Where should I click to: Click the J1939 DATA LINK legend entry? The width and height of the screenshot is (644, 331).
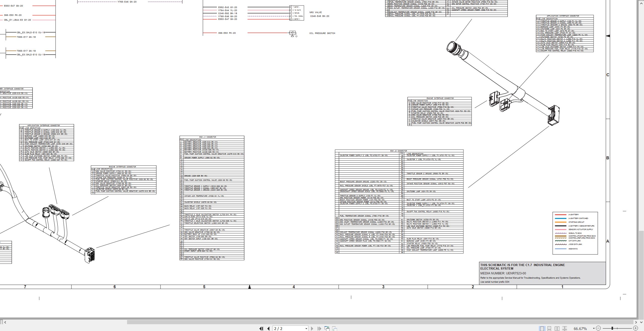(x=575, y=244)
